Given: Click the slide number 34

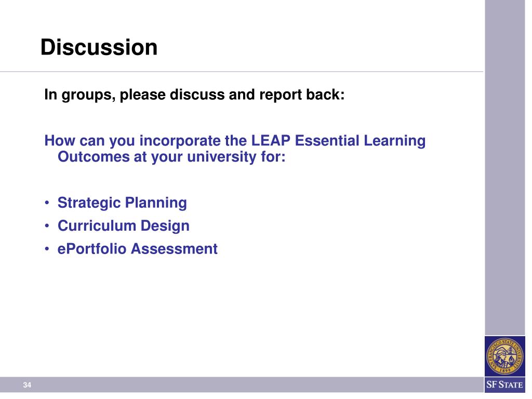Looking at the screenshot, I should [27, 385].
